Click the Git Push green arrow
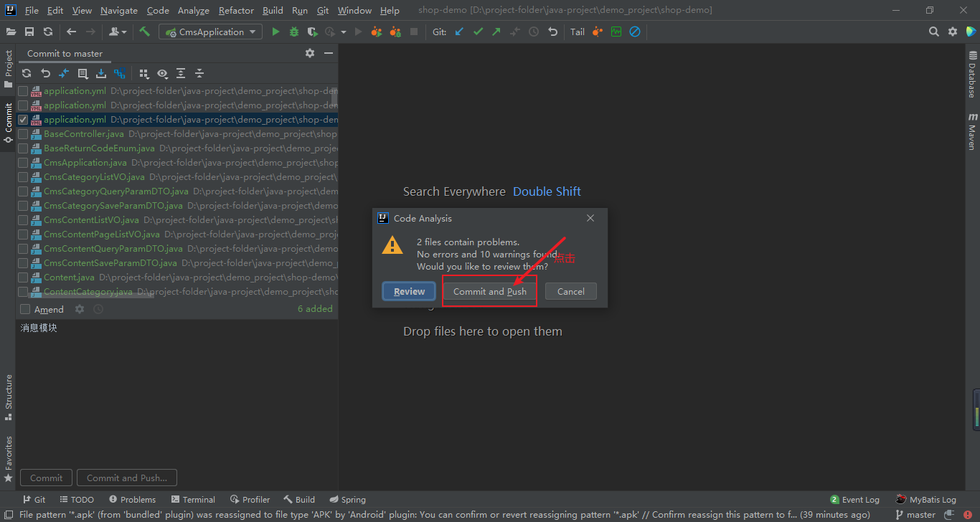 496,32
